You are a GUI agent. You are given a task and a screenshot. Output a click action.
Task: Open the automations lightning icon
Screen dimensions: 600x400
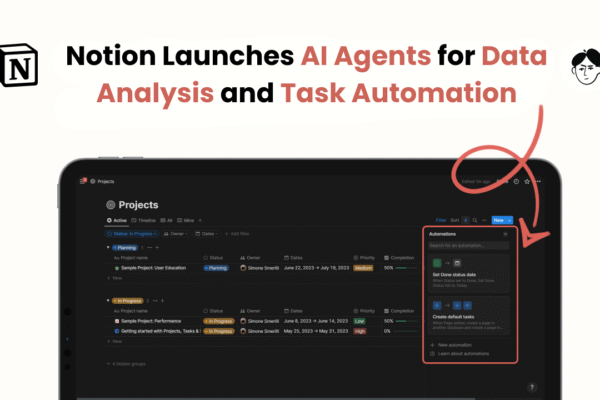[x=466, y=220]
